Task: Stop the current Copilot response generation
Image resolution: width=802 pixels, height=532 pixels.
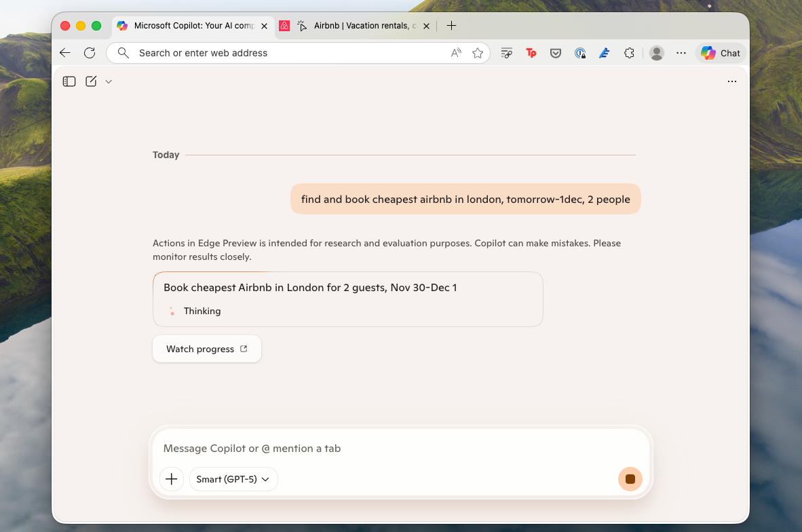Action: [630, 479]
